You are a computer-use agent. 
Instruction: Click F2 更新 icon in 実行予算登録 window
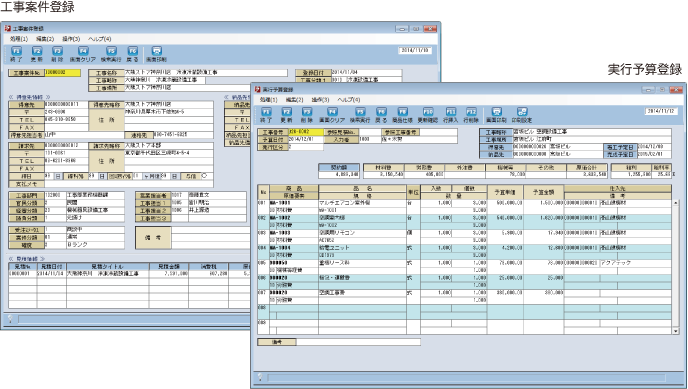pyautogui.click(x=287, y=115)
